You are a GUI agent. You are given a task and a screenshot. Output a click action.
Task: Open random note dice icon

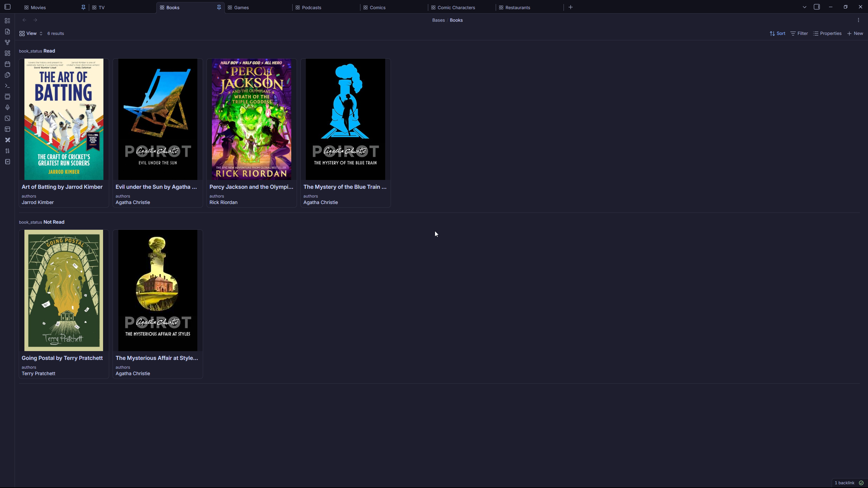7,118
